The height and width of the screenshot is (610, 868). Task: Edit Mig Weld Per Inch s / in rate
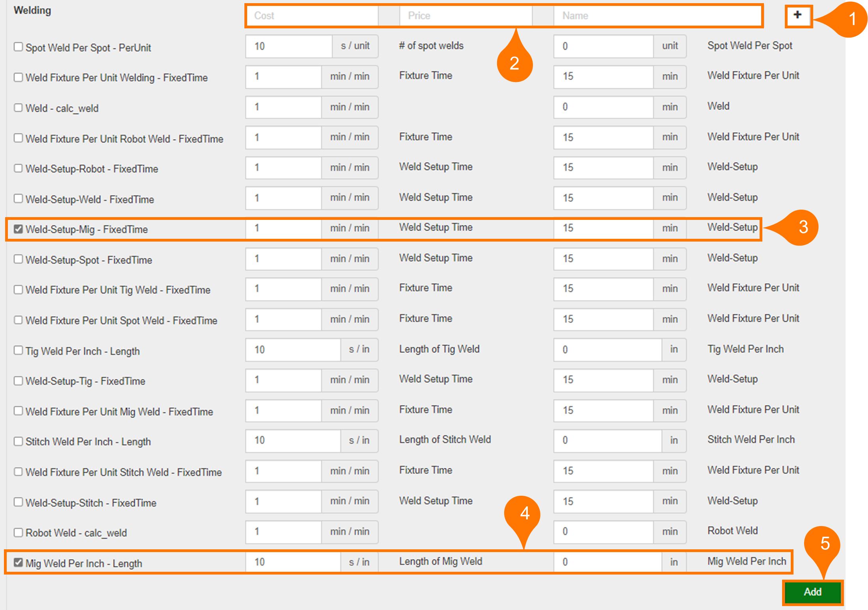(293, 562)
